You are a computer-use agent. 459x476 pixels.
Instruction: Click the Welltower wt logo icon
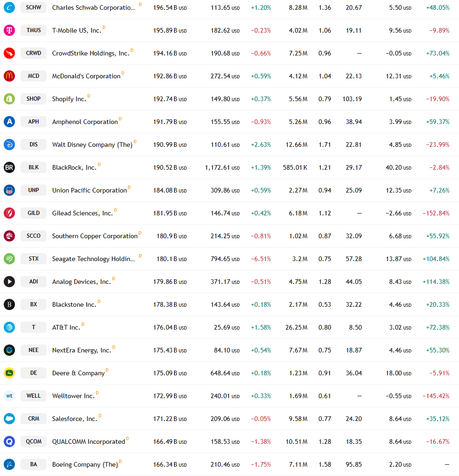click(x=9, y=396)
